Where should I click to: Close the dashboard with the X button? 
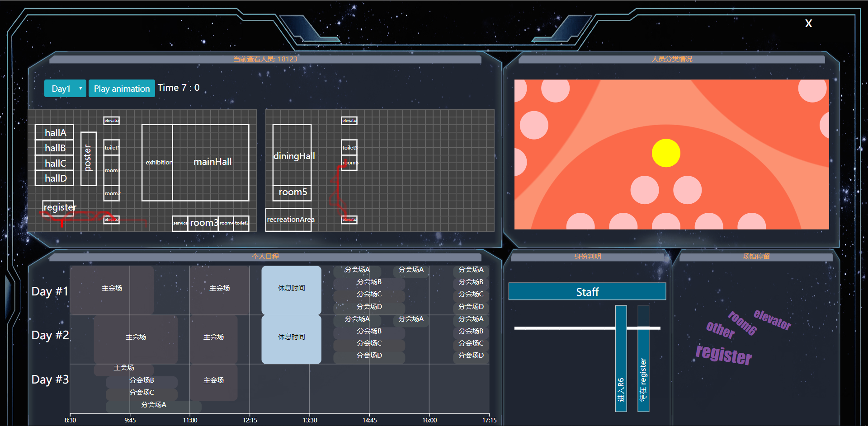(808, 23)
